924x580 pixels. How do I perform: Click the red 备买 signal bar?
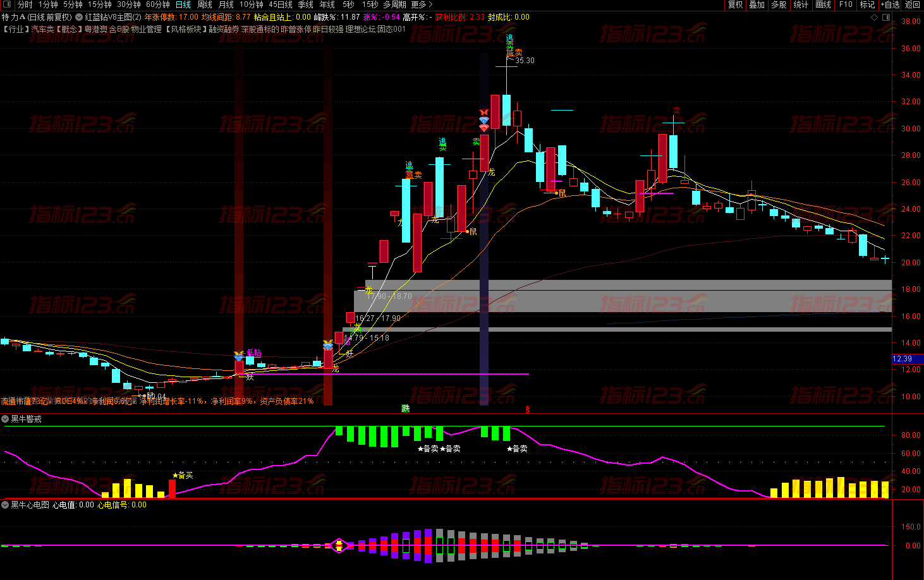click(x=172, y=488)
